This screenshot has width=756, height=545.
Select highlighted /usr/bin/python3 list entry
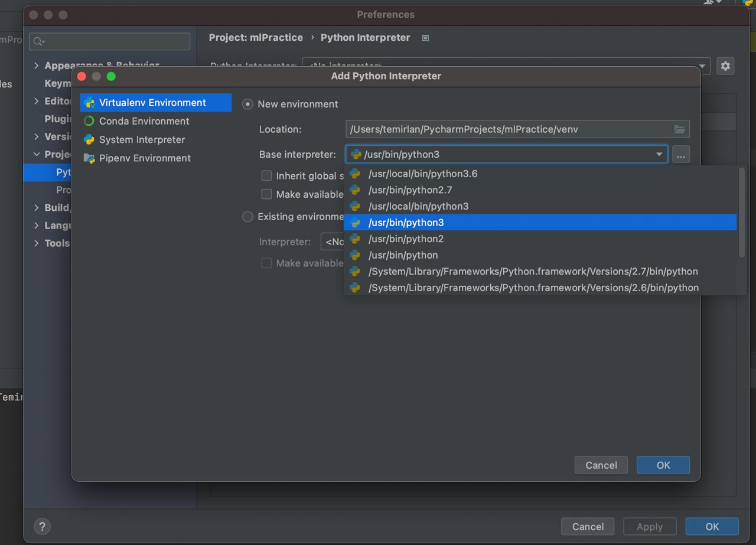point(540,223)
